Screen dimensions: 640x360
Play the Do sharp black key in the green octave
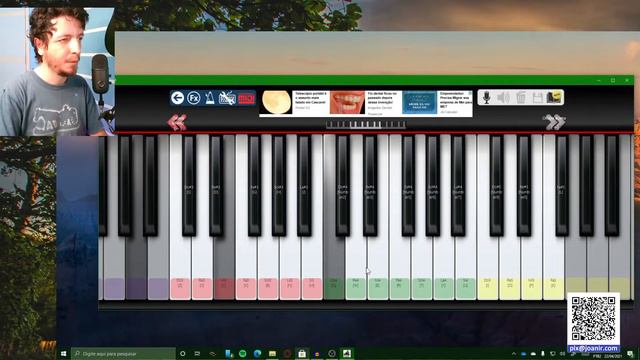click(342, 186)
